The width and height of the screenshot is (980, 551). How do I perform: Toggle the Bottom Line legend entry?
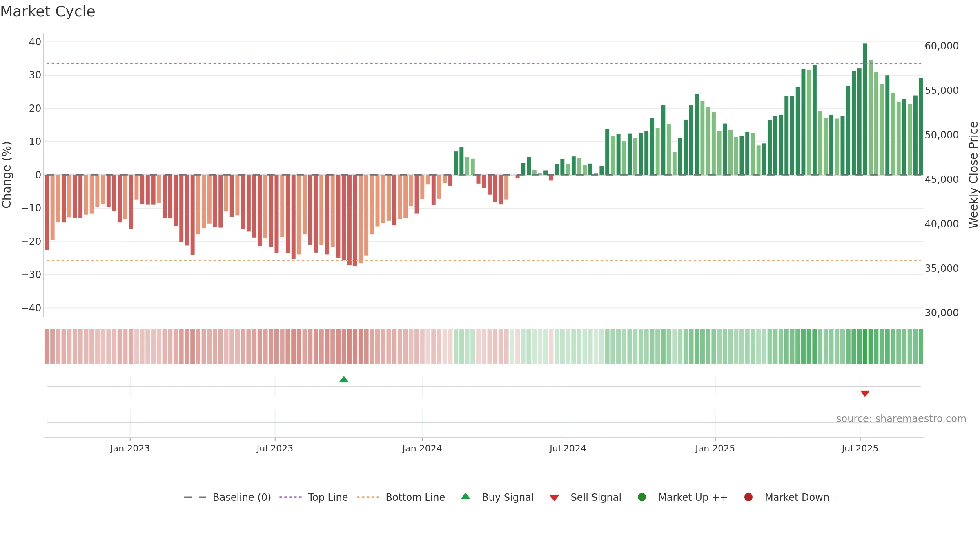[401, 498]
